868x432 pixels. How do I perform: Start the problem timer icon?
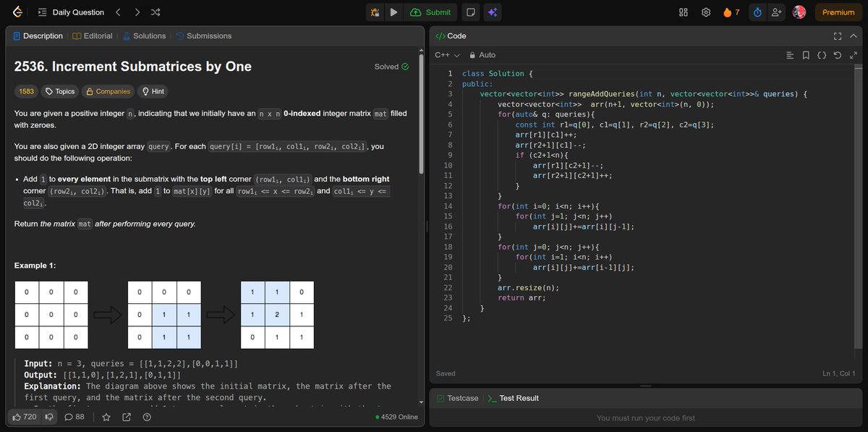point(757,12)
